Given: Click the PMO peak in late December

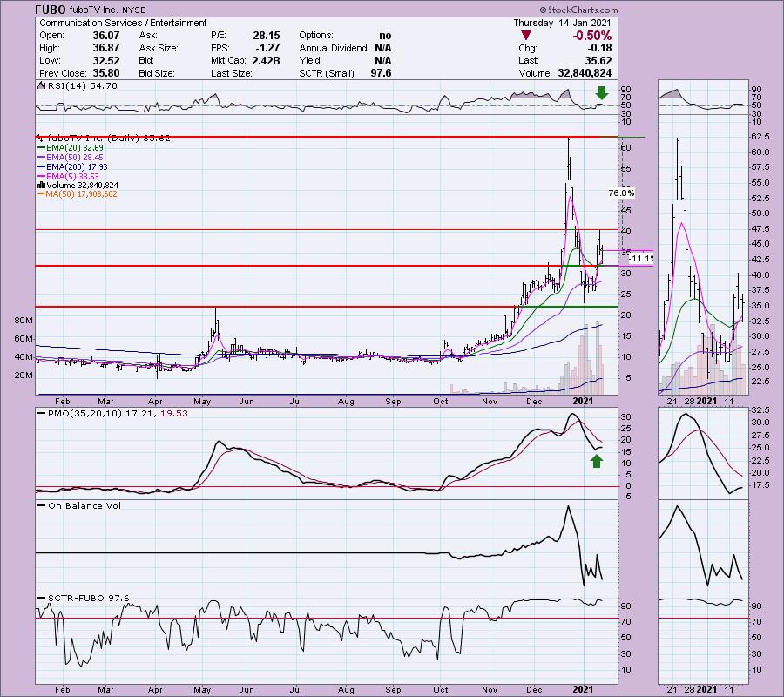Looking at the screenshot, I should (572, 414).
